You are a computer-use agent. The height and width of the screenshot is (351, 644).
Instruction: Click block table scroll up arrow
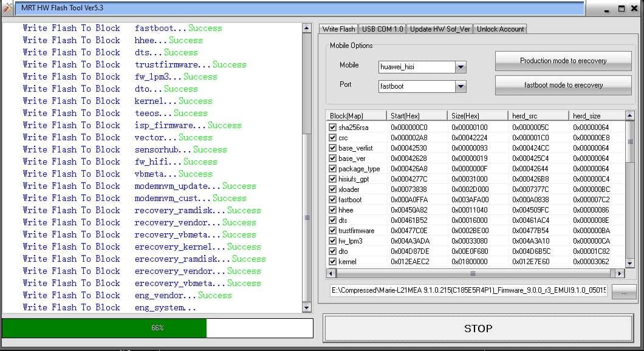629,115
